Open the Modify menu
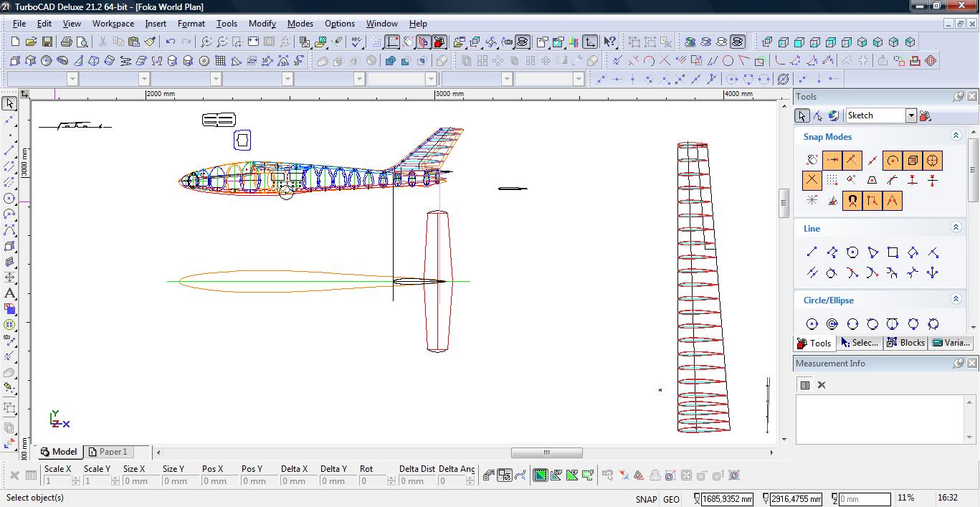 tap(262, 23)
